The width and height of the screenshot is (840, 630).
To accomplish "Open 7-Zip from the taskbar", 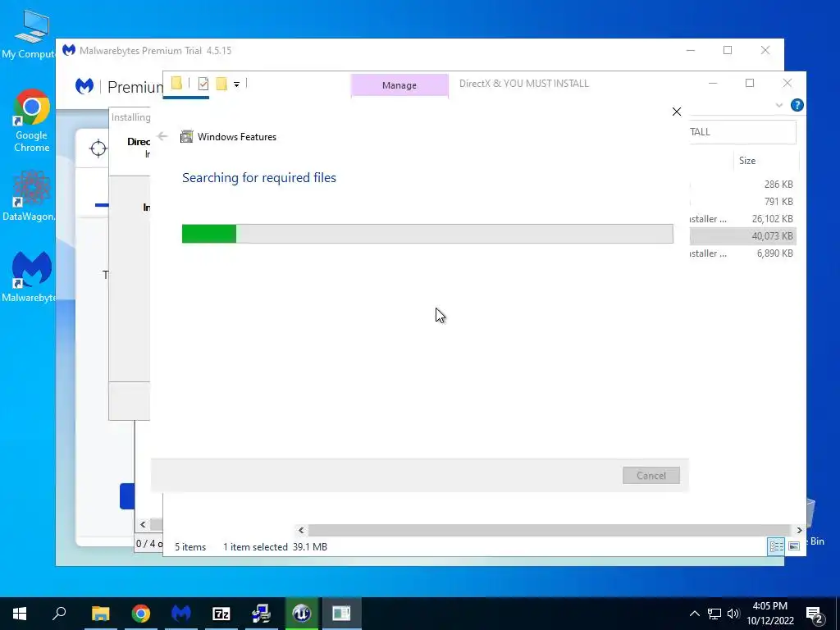I will click(221, 614).
